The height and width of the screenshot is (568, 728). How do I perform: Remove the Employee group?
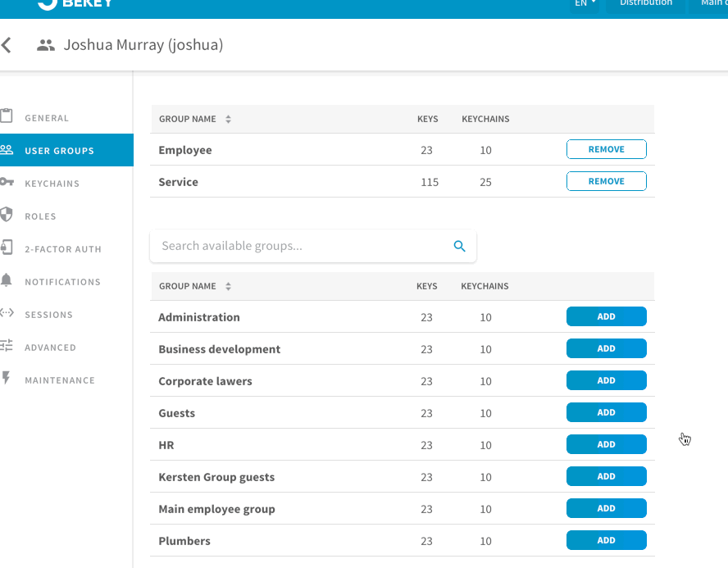(607, 149)
